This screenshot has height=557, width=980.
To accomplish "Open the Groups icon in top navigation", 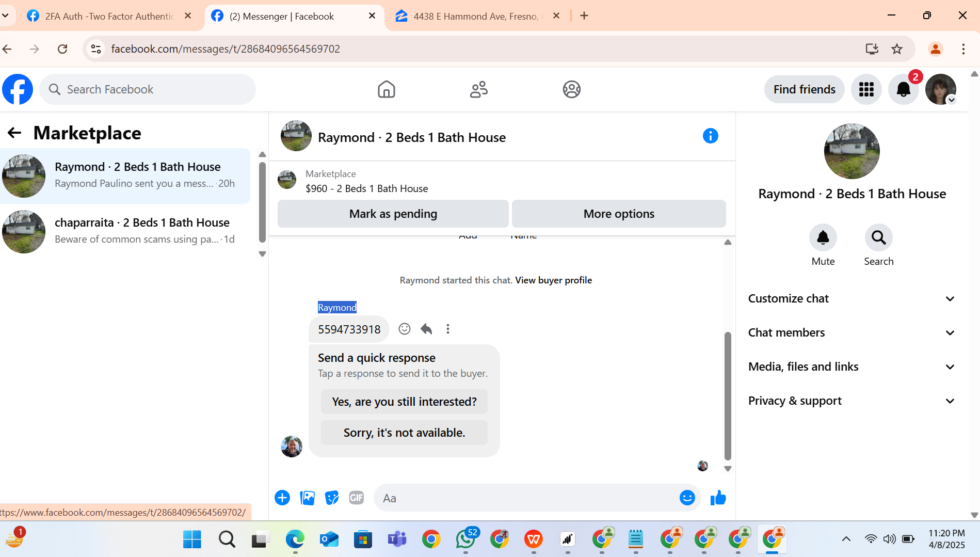I will point(571,89).
